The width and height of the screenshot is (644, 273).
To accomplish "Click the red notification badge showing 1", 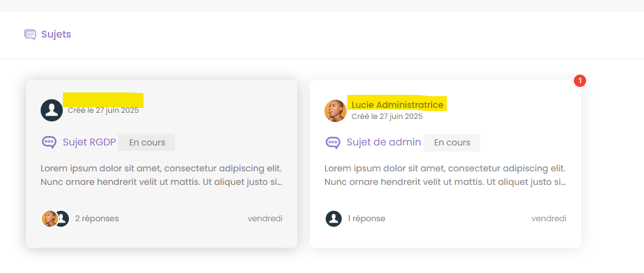I will [x=580, y=81].
